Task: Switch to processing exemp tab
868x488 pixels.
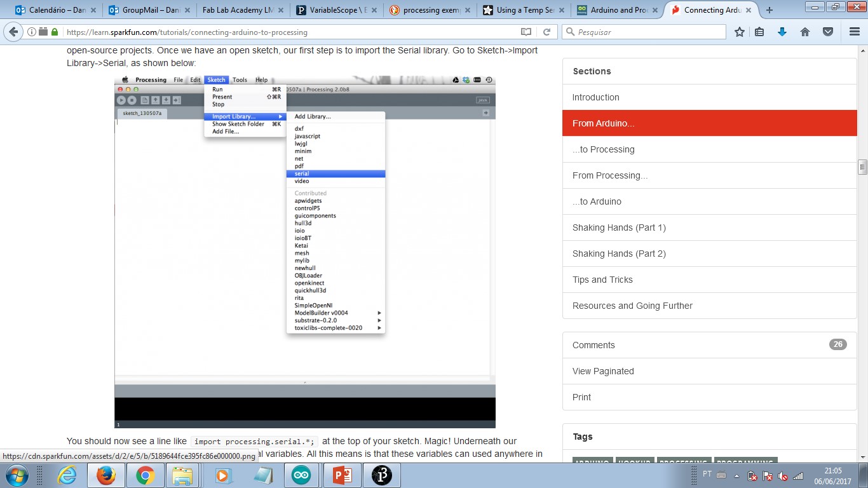Action: tap(430, 10)
